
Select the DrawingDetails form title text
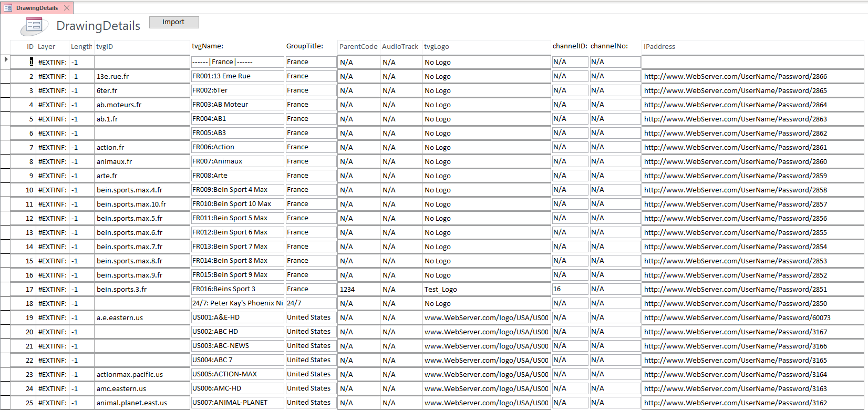(98, 26)
